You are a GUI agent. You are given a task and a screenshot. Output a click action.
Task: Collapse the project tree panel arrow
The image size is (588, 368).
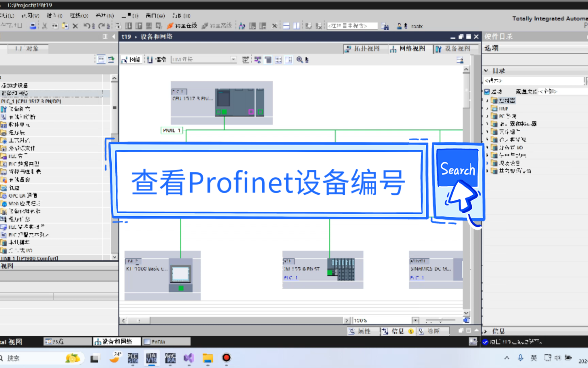click(113, 37)
